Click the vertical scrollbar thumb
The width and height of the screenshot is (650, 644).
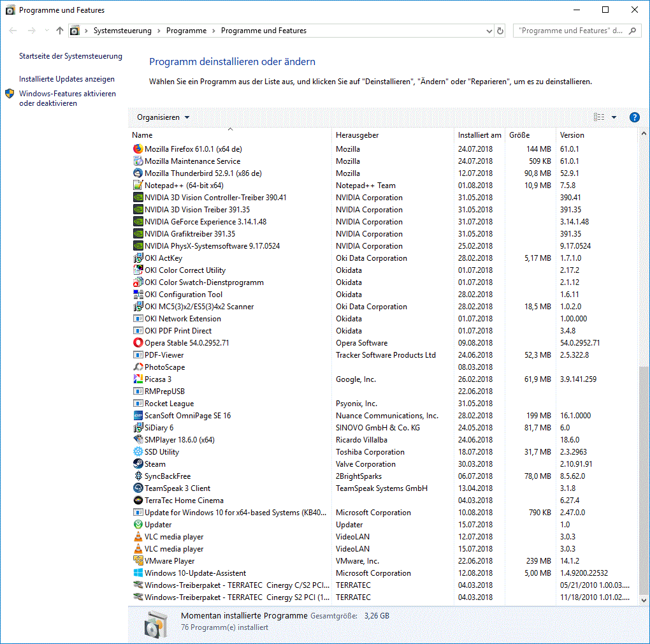644,480
